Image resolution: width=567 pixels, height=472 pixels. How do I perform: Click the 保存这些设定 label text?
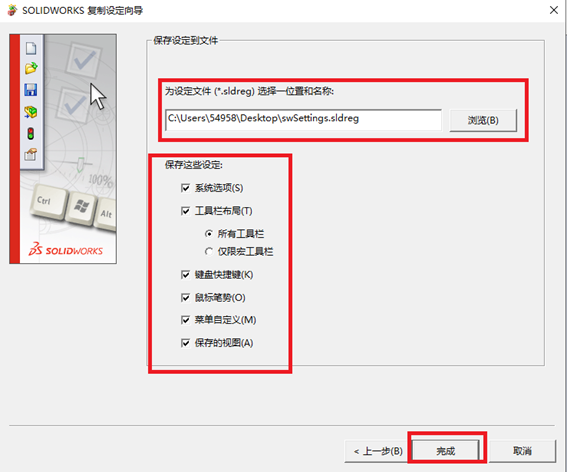[x=193, y=165]
